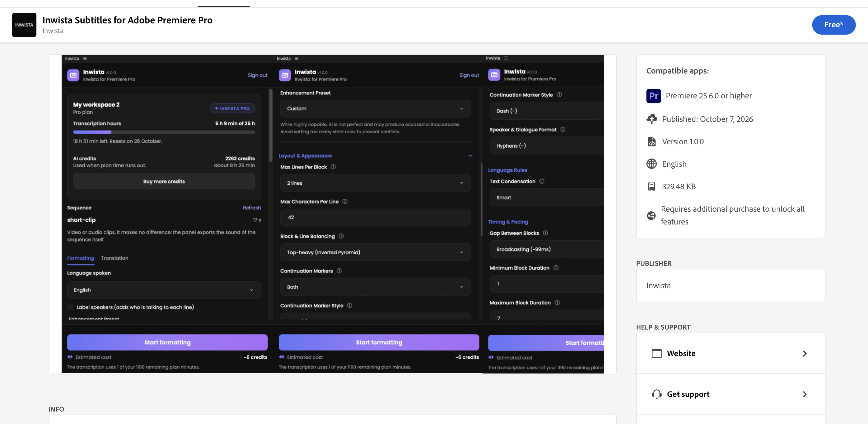
Task: Open the Get support link
Action: point(730,394)
